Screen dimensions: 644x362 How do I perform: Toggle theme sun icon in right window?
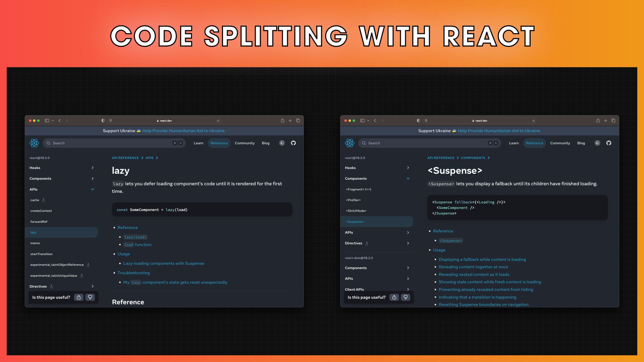pyautogui.click(x=597, y=143)
